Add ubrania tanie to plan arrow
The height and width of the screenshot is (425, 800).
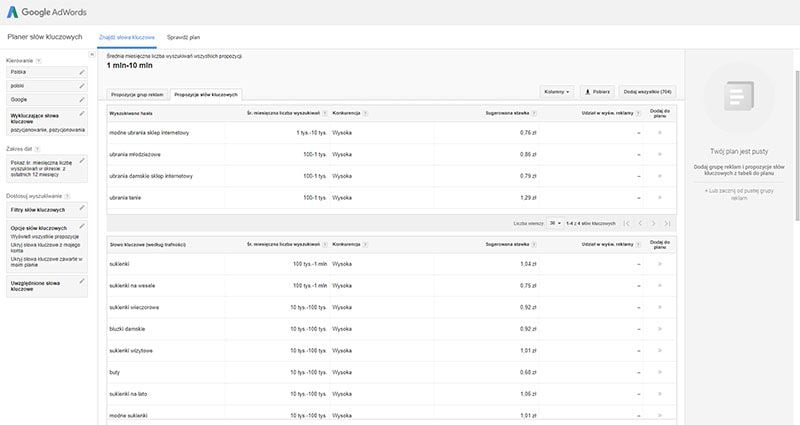tap(660, 197)
